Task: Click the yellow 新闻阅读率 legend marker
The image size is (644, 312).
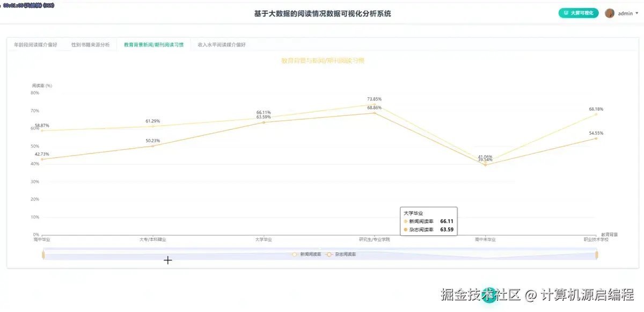Action: tap(294, 255)
